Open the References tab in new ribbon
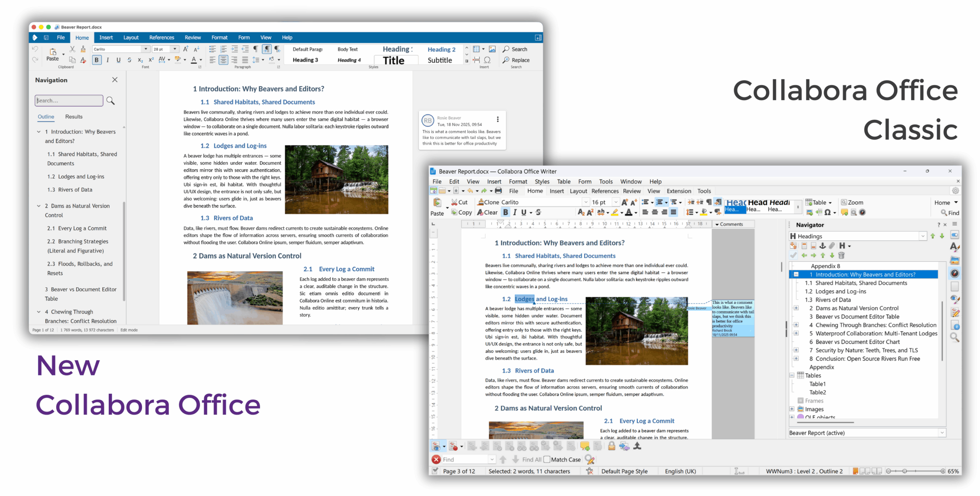The width and height of the screenshot is (980, 496). (x=162, y=38)
